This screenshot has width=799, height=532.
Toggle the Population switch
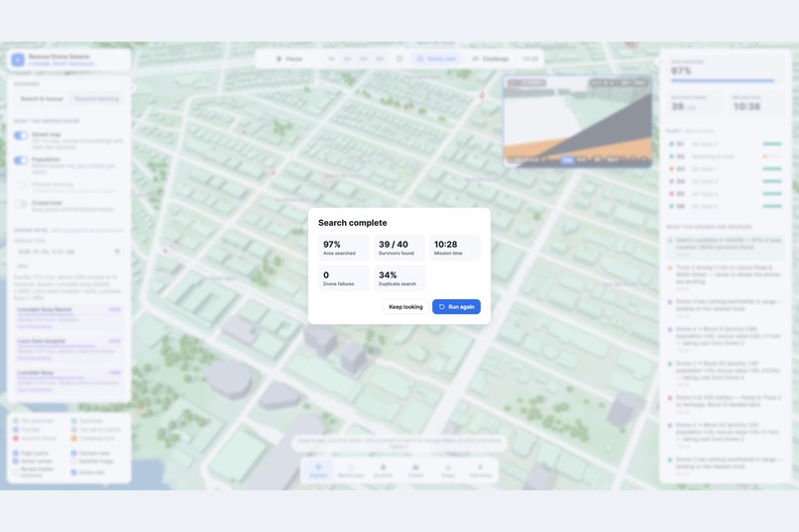click(x=21, y=160)
